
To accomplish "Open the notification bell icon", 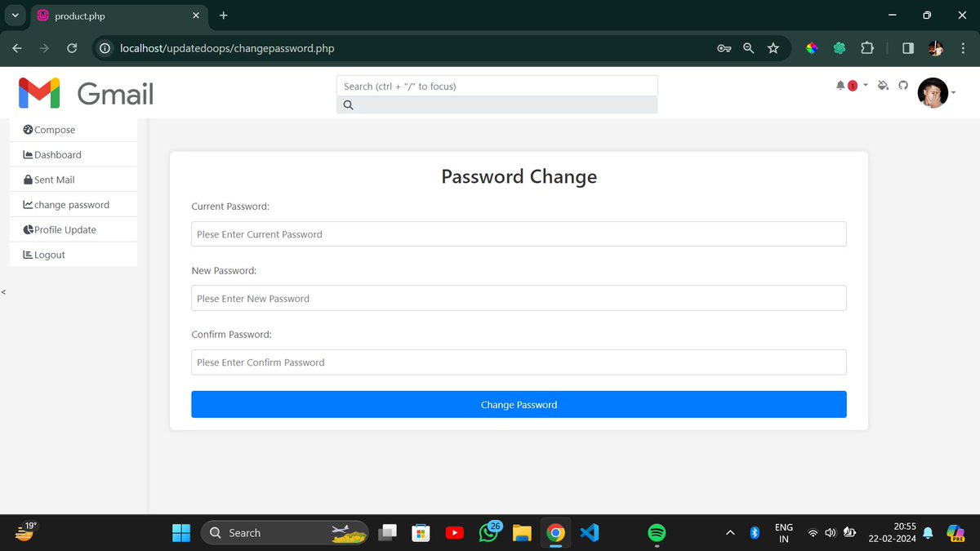I will tap(840, 86).
